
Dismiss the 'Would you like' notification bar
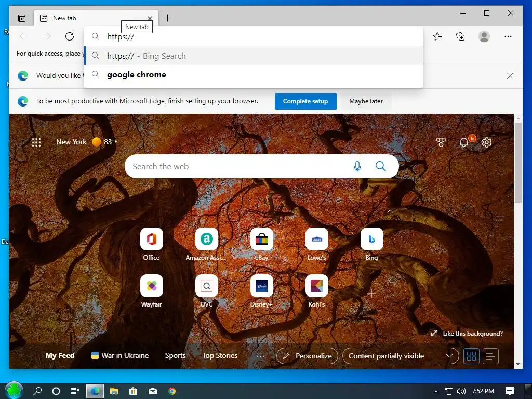510,76
